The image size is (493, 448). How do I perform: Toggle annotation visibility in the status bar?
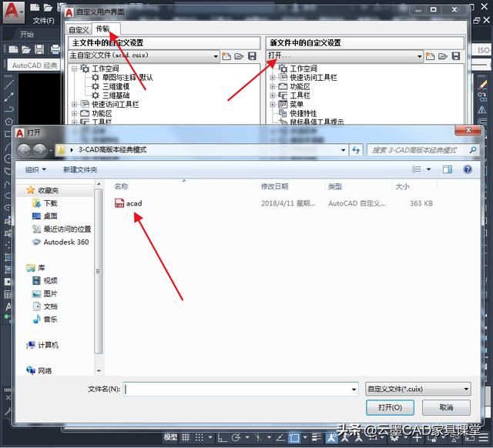[x=331, y=437]
